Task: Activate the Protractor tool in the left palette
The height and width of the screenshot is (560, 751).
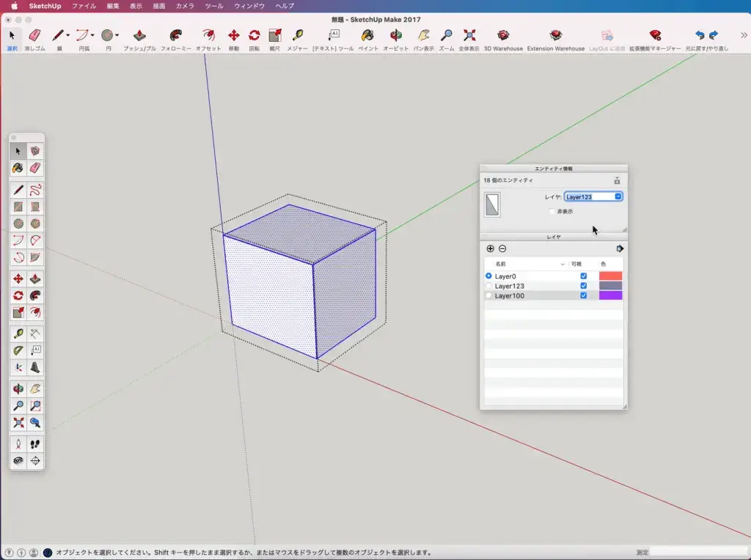Action: click(18, 350)
